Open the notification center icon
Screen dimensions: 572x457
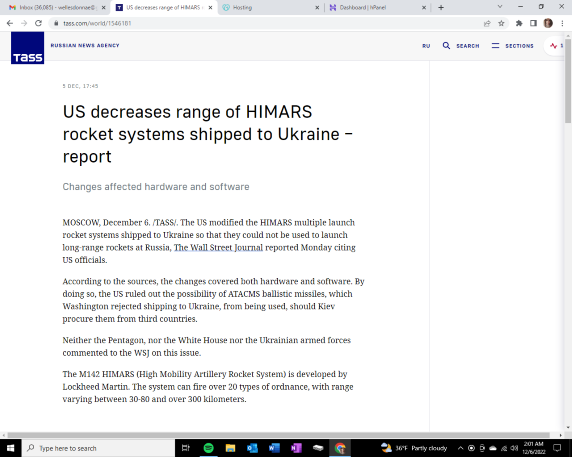tap(557, 448)
